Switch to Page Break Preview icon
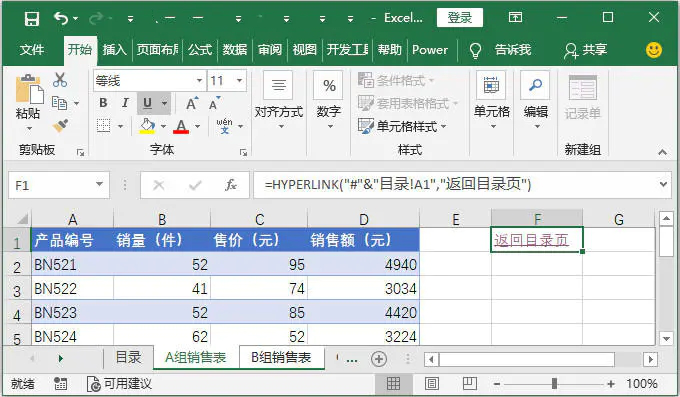Image resolution: width=680 pixels, height=397 pixels. (470, 384)
